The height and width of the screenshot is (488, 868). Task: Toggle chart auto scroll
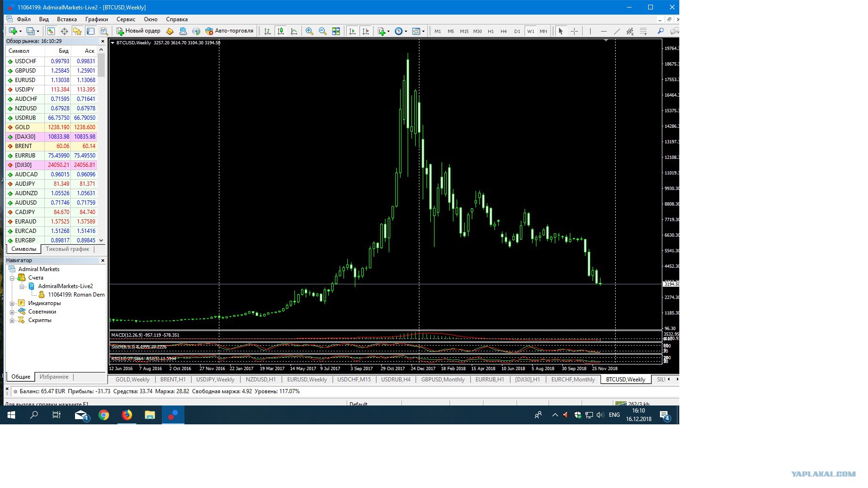352,31
